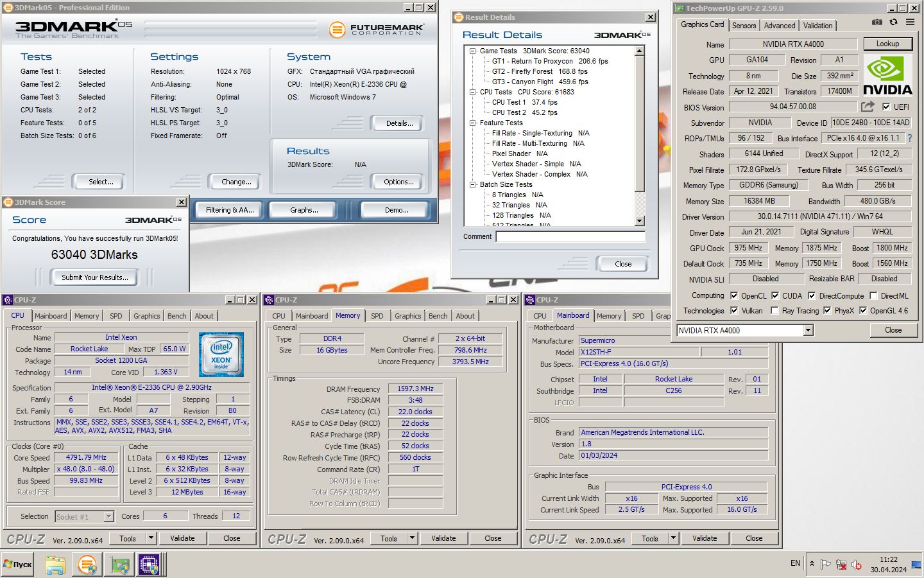Image resolution: width=924 pixels, height=578 pixels.
Task: Click the Graphs... button
Action: pos(304,210)
